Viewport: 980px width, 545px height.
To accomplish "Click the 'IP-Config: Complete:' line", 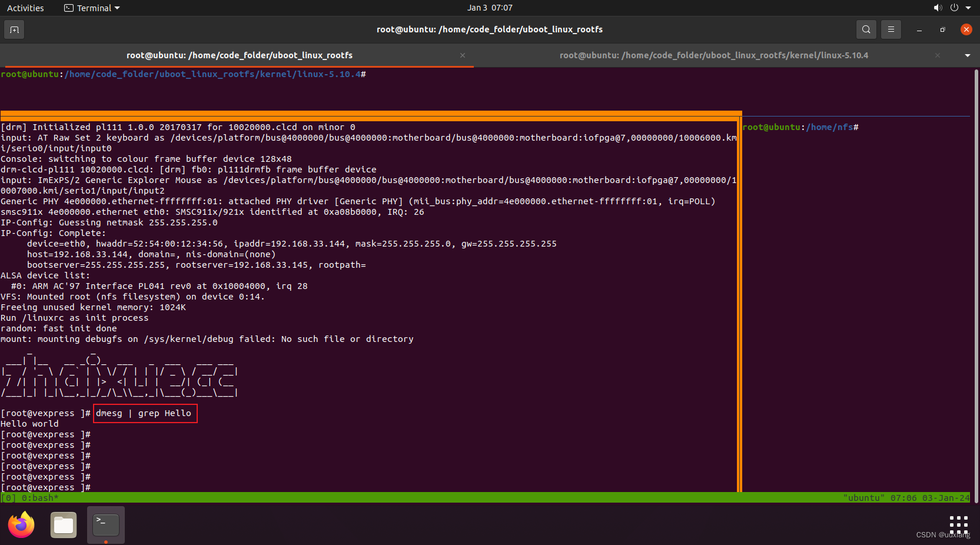I will click(53, 233).
